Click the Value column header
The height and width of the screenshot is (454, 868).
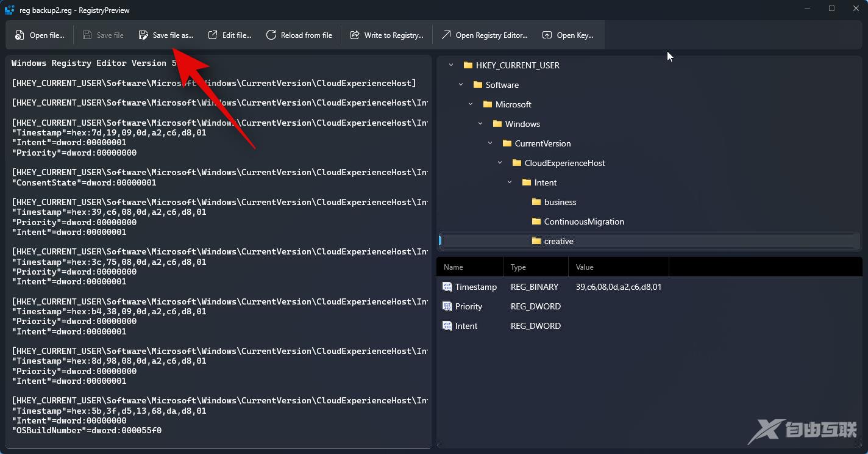click(585, 267)
